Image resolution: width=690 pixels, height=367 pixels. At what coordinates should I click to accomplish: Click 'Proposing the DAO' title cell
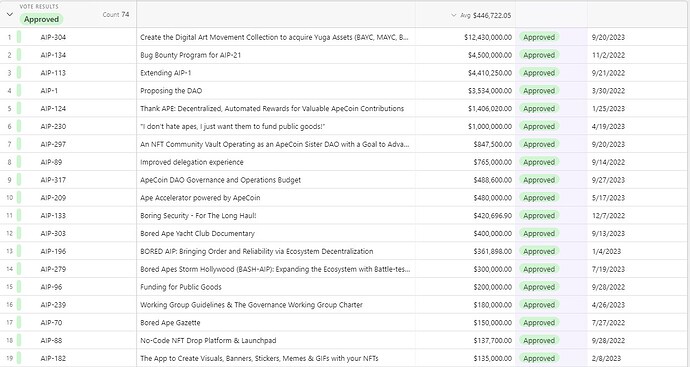pos(171,91)
